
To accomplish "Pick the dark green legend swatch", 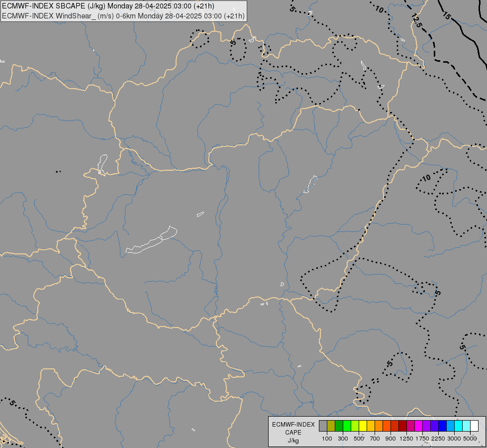I will pyautogui.click(x=339, y=426).
